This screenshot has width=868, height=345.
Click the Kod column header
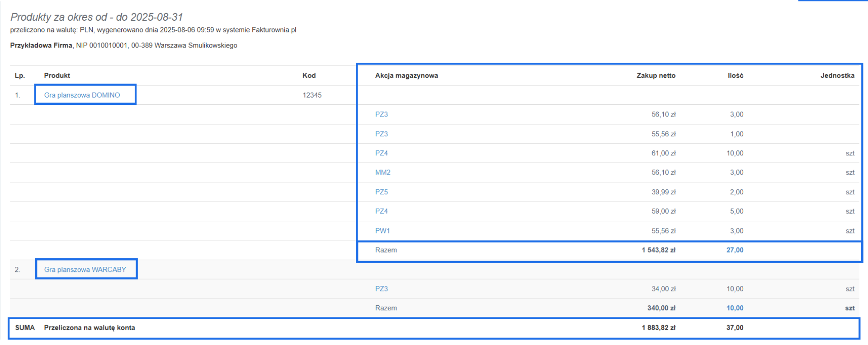tap(309, 75)
